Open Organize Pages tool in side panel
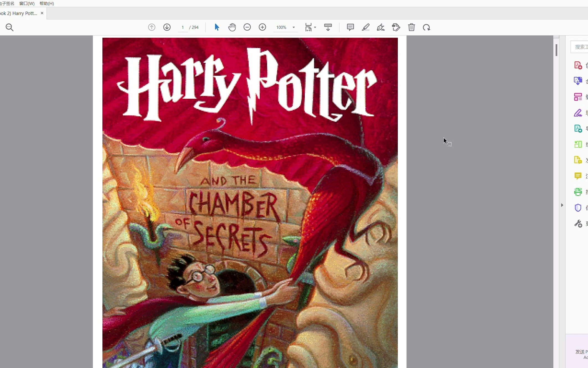The height and width of the screenshot is (368, 588). point(578,144)
